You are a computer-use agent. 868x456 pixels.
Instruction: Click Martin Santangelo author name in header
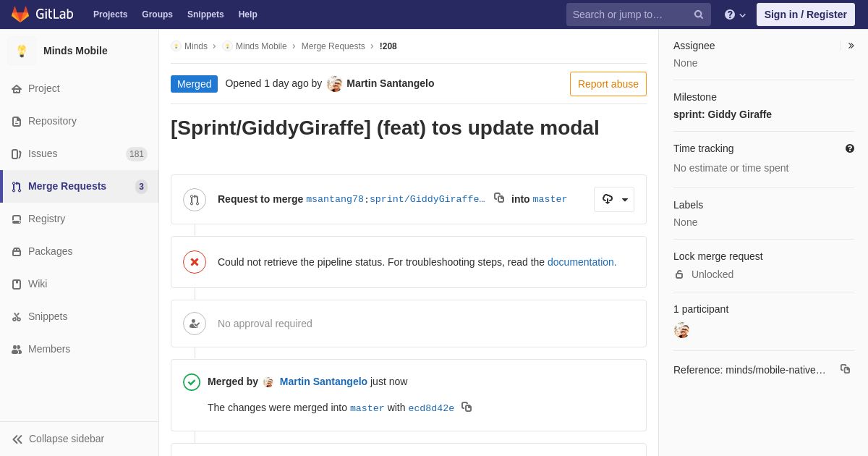[x=391, y=83]
